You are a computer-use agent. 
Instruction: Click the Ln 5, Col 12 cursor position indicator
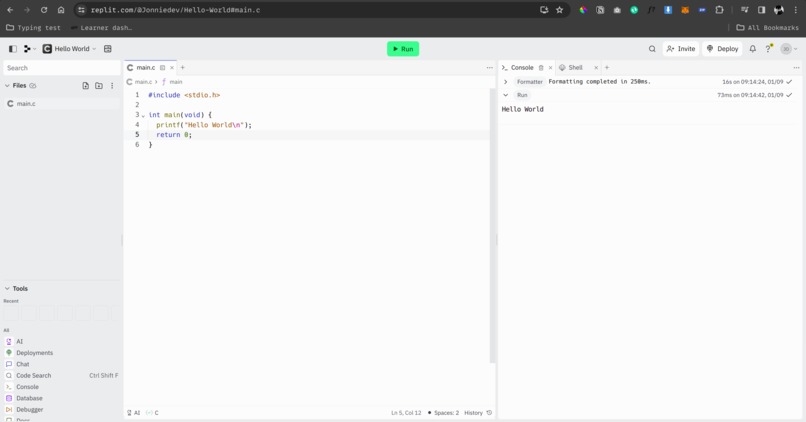click(406, 413)
